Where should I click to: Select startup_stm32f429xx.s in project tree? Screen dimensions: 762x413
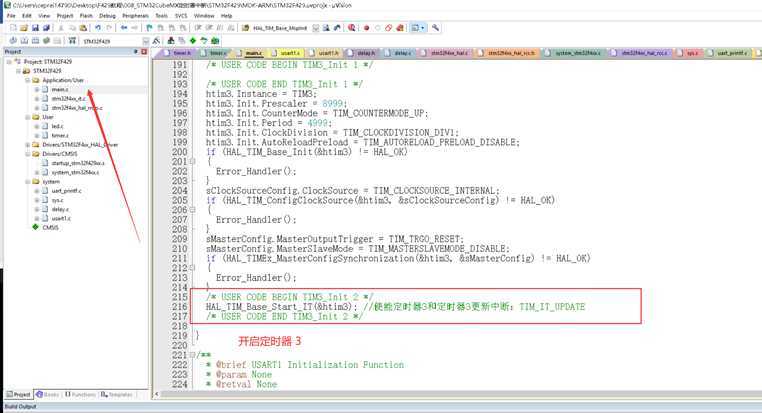pyautogui.click(x=78, y=163)
